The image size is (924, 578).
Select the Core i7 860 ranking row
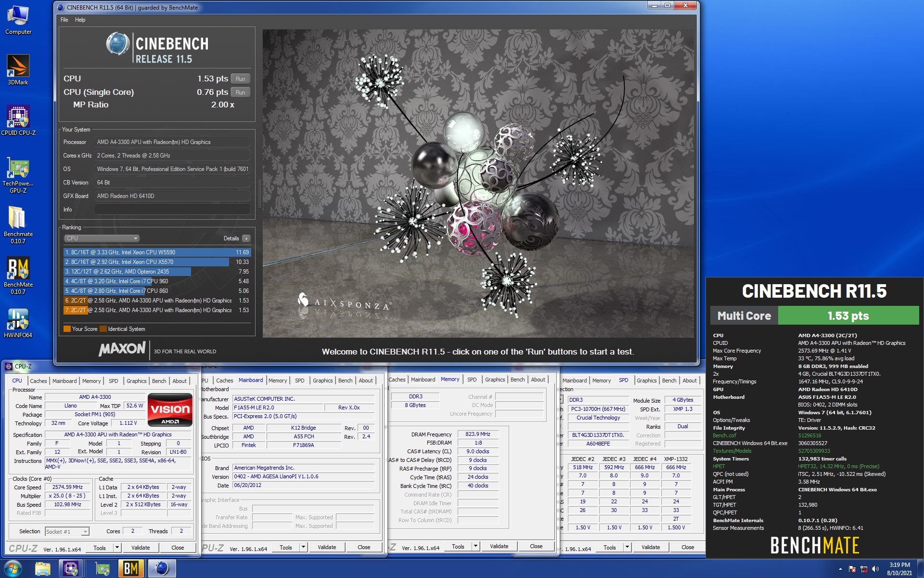tap(157, 291)
